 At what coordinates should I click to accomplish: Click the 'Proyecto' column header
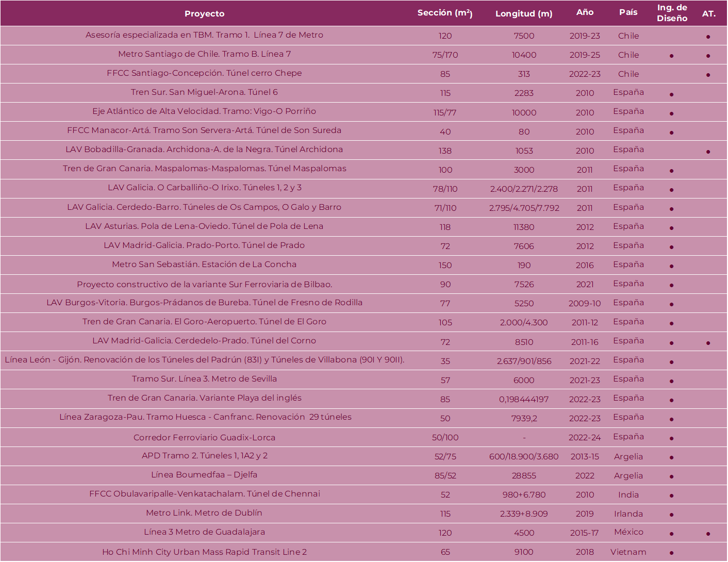point(204,13)
